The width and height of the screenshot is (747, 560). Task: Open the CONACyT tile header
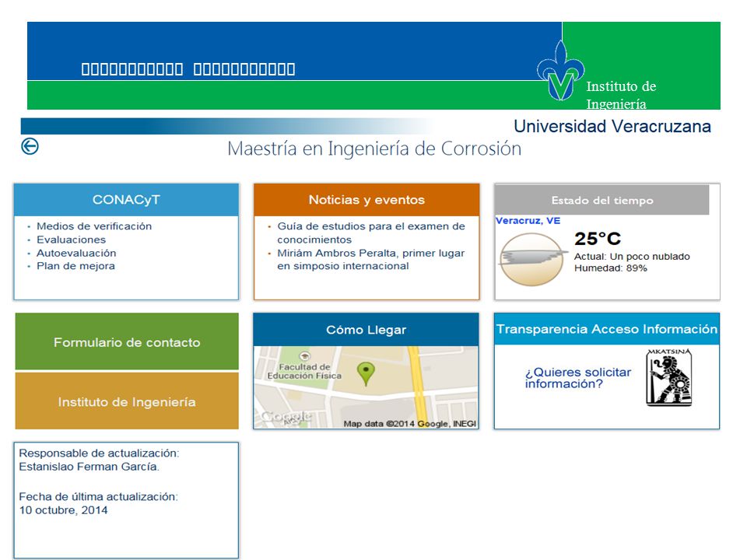[x=126, y=200]
